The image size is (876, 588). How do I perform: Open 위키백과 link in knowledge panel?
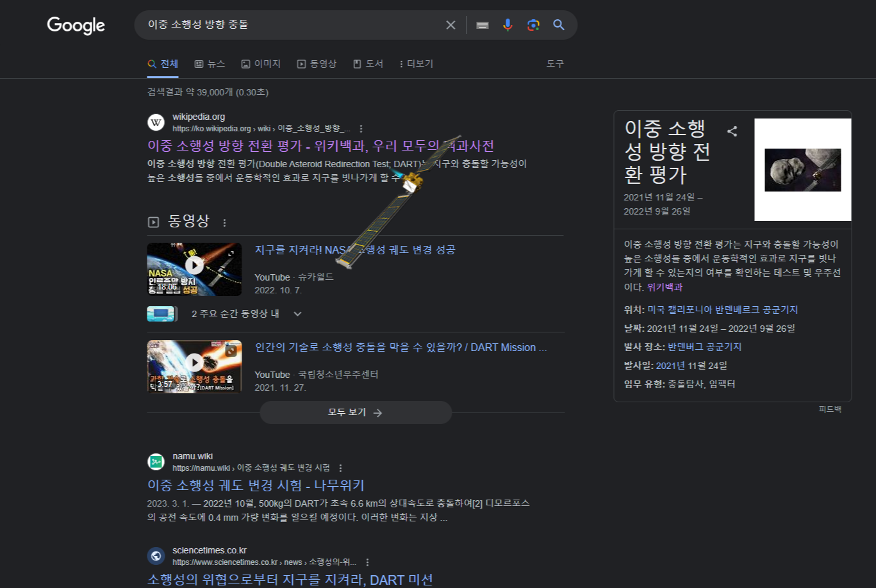(665, 287)
